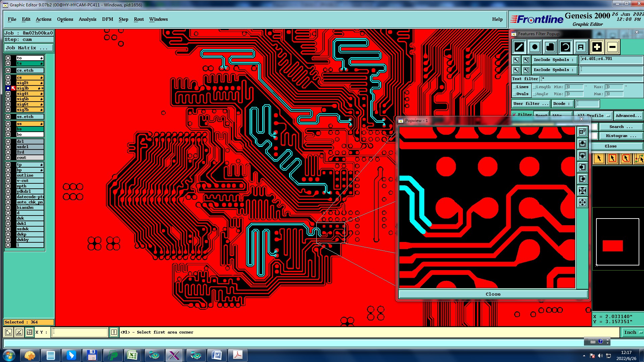
Task: Click the positive polarity plus icon
Action: (597, 47)
